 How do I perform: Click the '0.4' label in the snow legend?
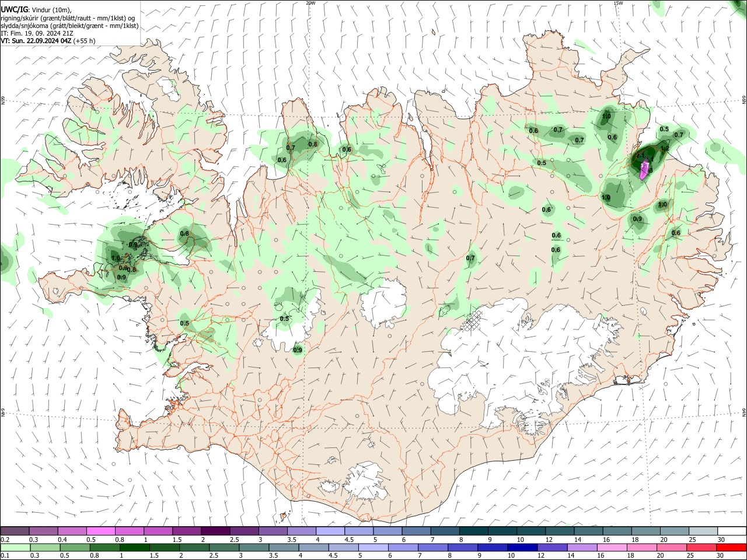62,540
